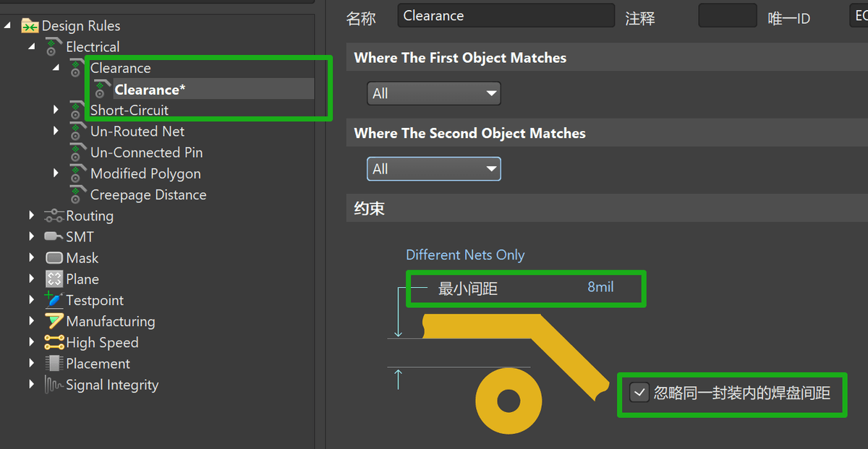Collapse the Electrical rules branch
Screen dimensions: 868x449
pyautogui.click(x=32, y=46)
